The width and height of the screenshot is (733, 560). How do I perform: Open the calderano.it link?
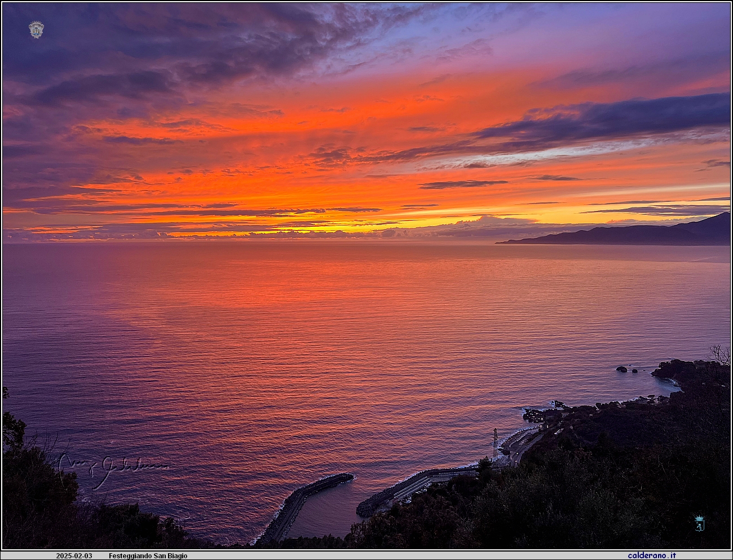651,555
